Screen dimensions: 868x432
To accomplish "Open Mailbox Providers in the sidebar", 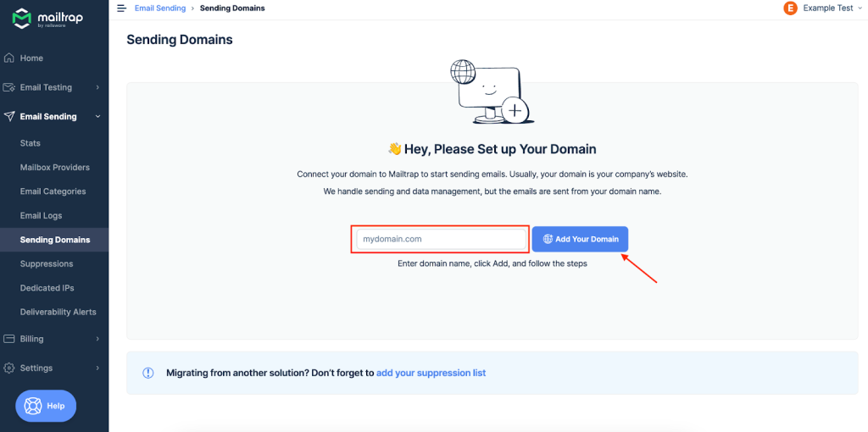I will point(55,167).
